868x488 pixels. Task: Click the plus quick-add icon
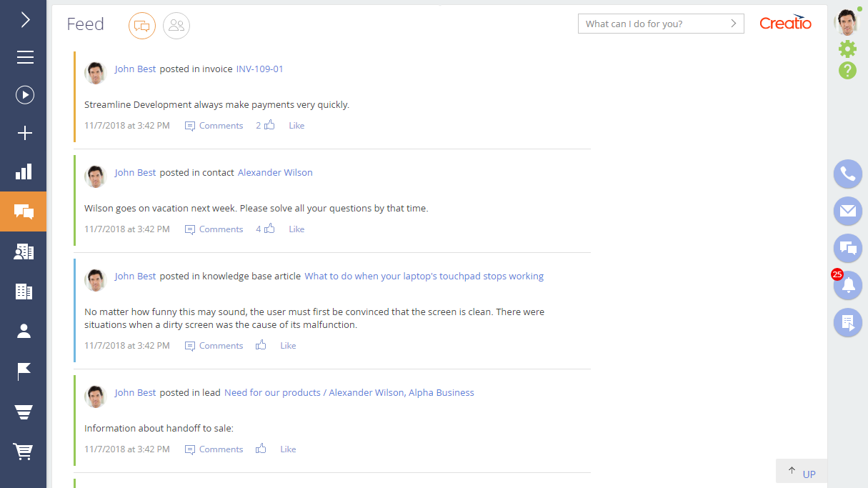[25, 133]
